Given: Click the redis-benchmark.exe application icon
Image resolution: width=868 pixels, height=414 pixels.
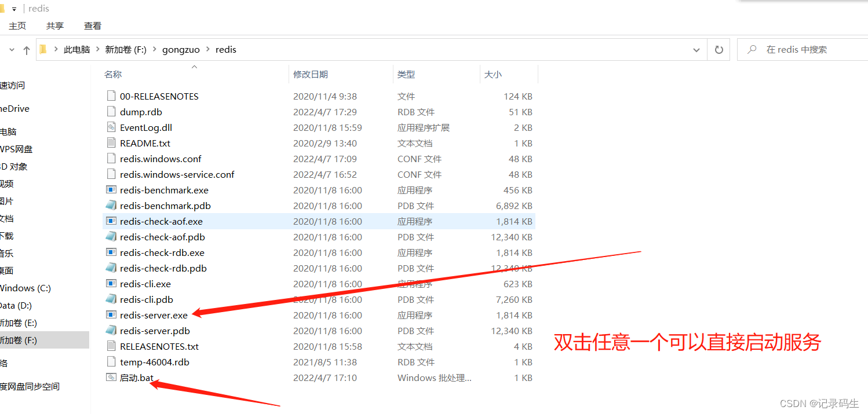Looking at the screenshot, I should click(x=111, y=190).
